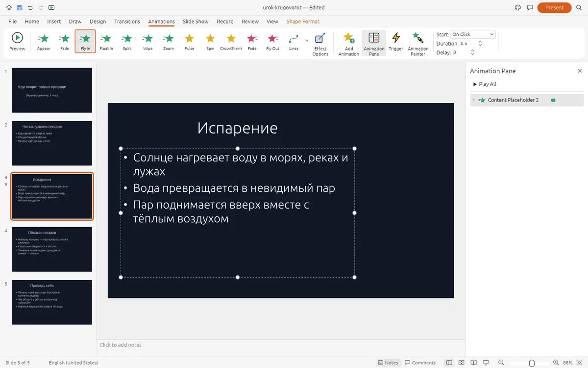Switch to the Transitions tab

127,22
